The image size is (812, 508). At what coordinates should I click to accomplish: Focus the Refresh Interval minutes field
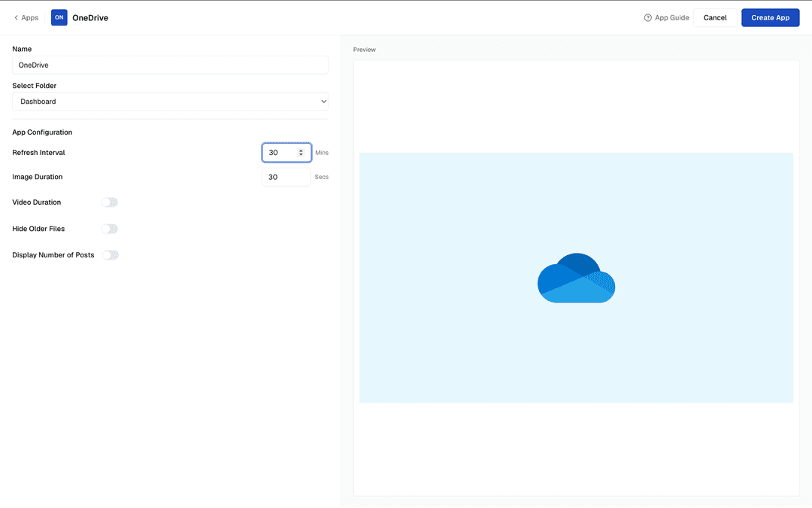tap(286, 152)
